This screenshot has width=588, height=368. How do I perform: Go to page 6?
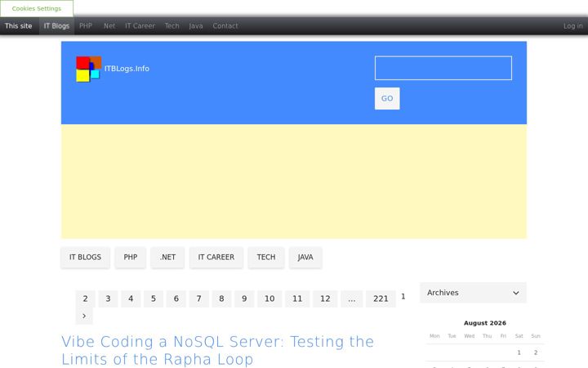176,298
